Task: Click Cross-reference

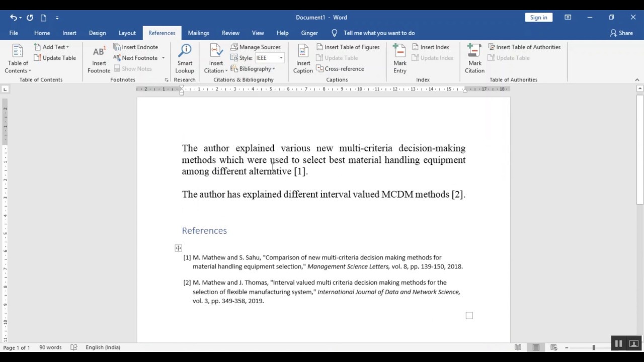Action: click(x=340, y=69)
